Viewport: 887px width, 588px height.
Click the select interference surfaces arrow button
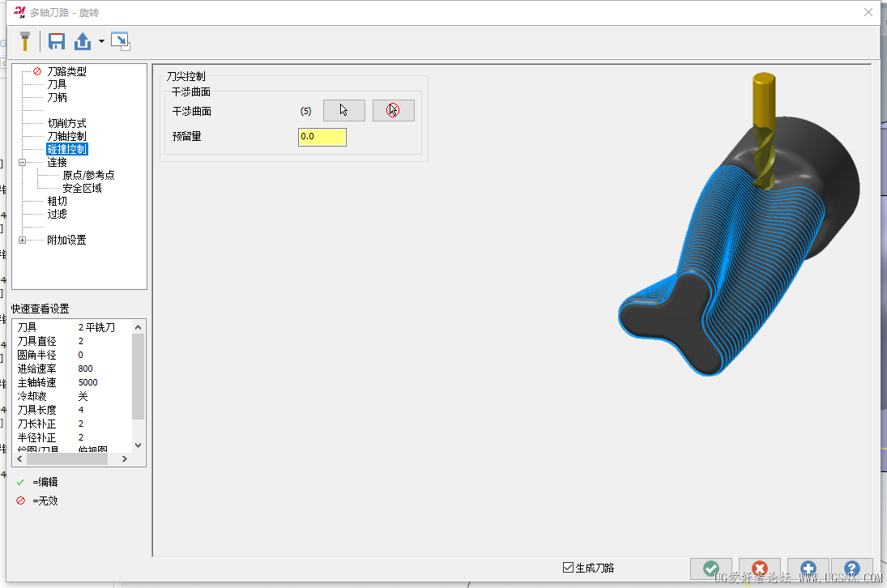pyautogui.click(x=344, y=110)
